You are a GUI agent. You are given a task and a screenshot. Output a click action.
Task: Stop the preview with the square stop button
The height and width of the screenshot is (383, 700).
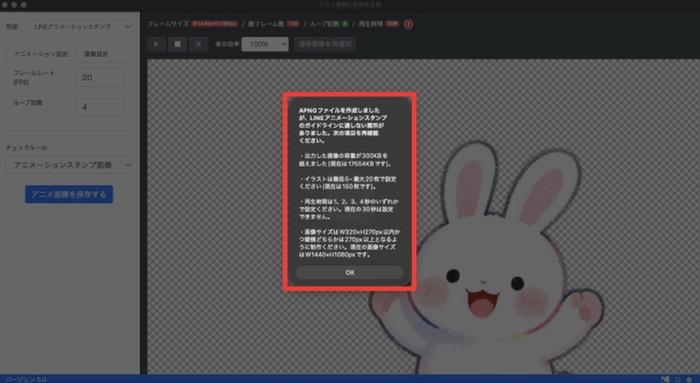pos(177,44)
